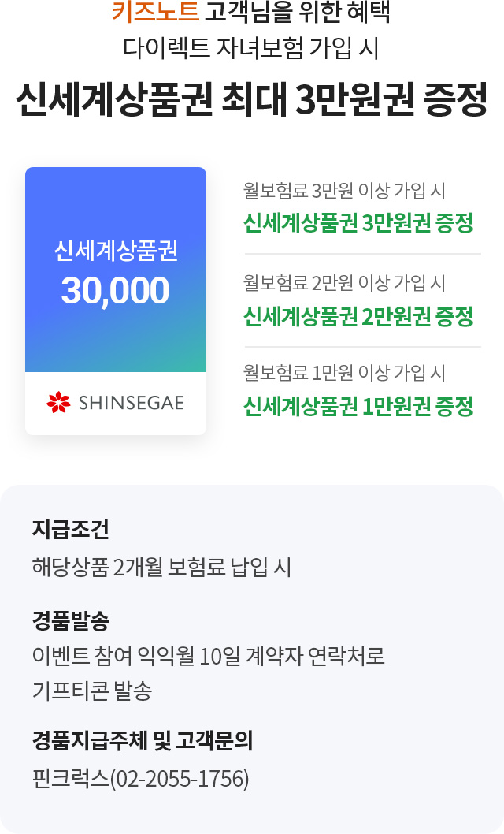Click the 월보험료 3만원 이상 가입 시 line
Screen dimensions: 504x834
click(x=345, y=191)
